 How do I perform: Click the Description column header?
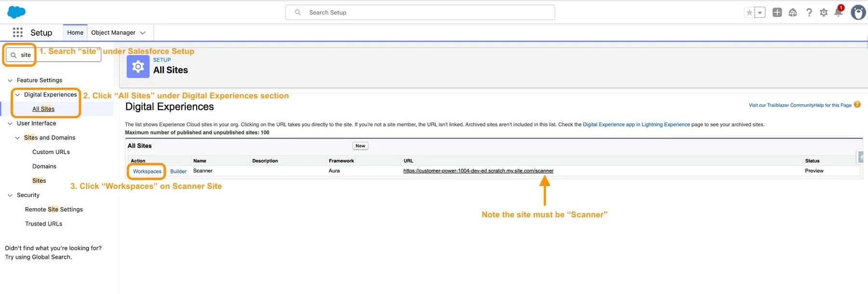(265, 161)
